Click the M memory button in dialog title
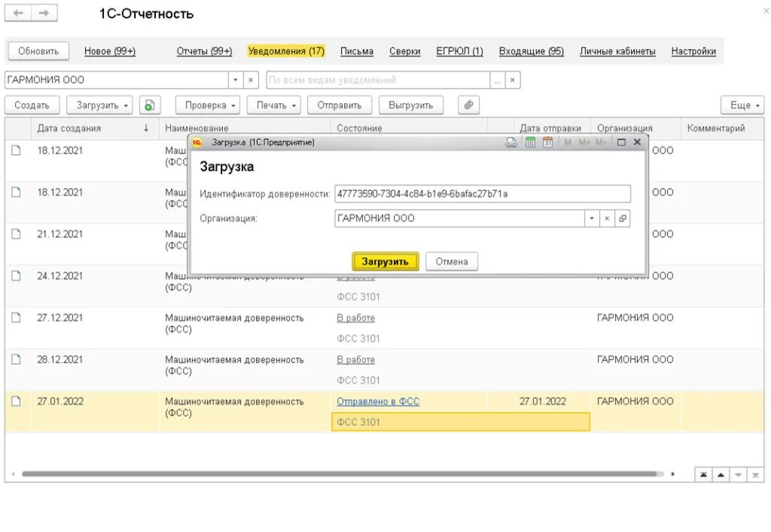The height and width of the screenshot is (532, 771). [568, 142]
